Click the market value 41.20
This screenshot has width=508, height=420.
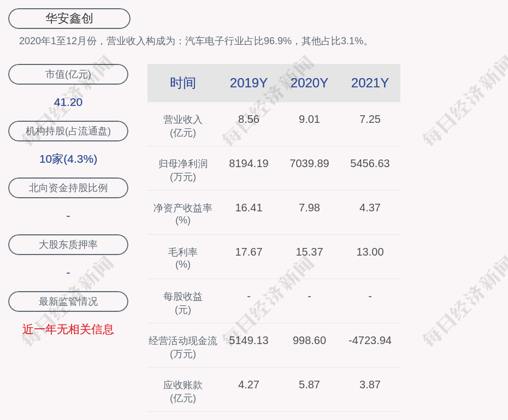(x=68, y=102)
